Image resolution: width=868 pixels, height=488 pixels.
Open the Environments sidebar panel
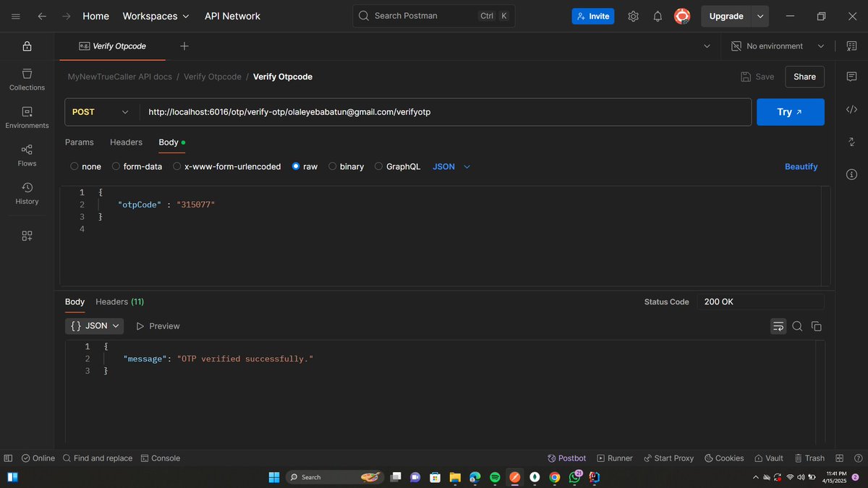(27, 118)
